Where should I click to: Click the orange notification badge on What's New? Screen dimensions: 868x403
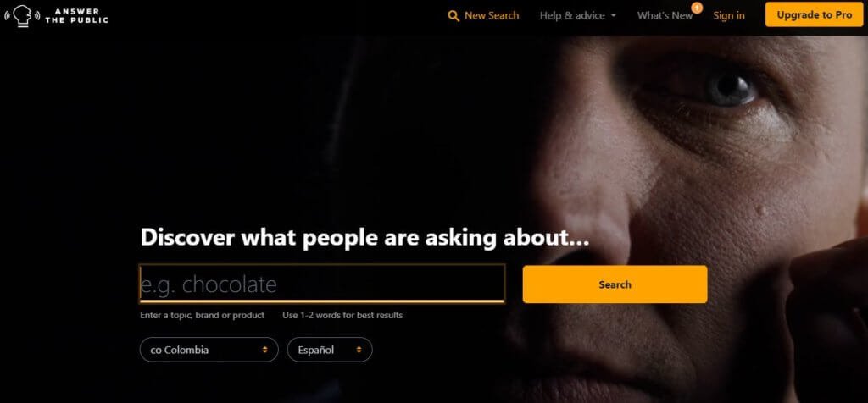click(697, 8)
